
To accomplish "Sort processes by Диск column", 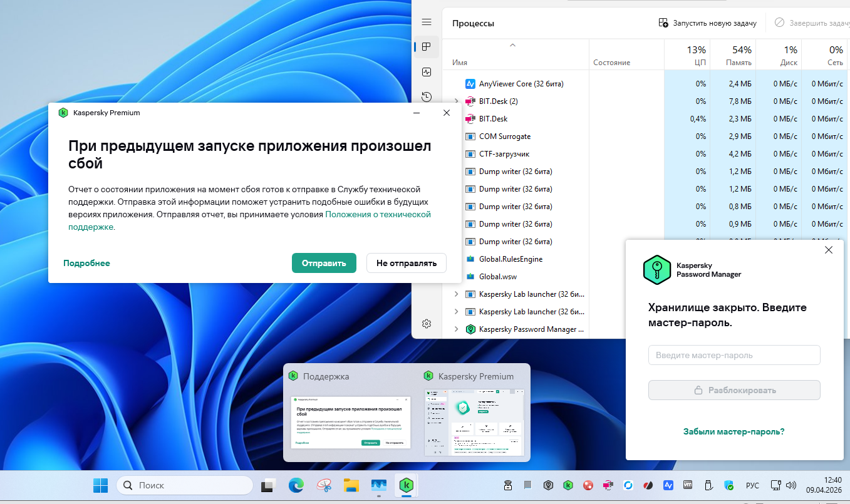I will pos(789,63).
